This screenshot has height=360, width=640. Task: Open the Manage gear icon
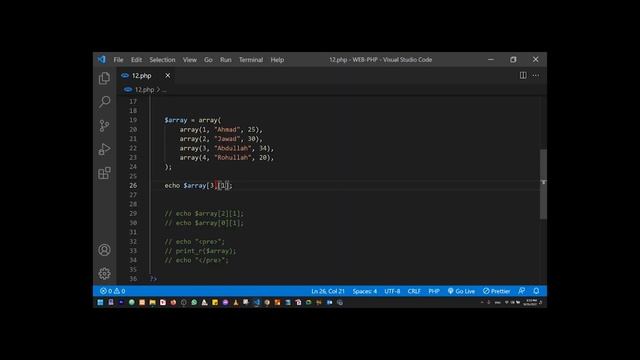[x=104, y=273]
